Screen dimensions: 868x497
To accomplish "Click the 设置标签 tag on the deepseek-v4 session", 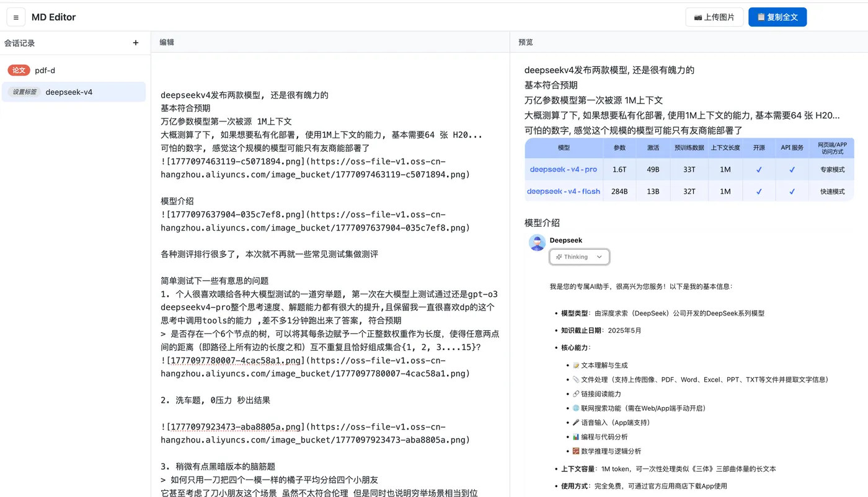I will (25, 92).
